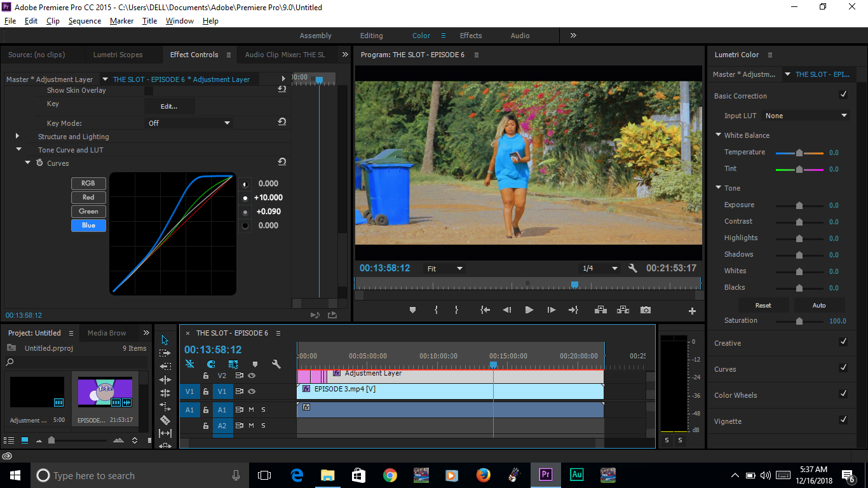The width and height of the screenshot is (868, 488).
Task: Mute the A1 audio track
Action: pyautogui.click(x=251, y=410)
